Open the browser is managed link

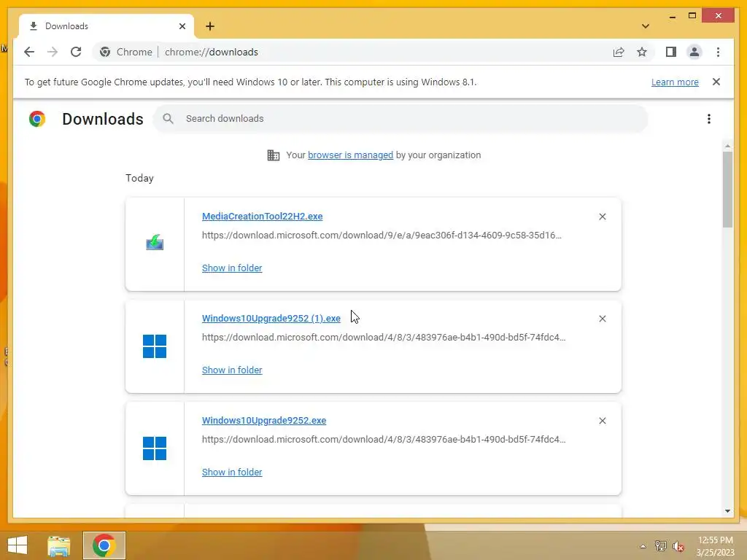(351, 155)
